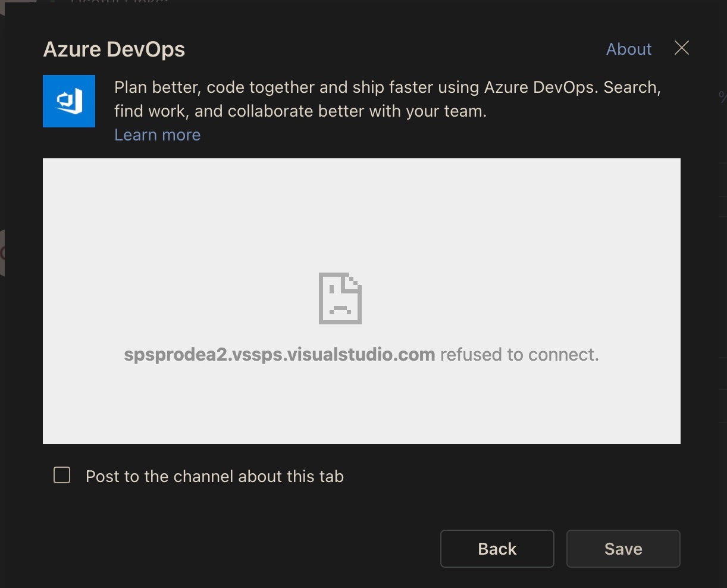Open the Learn more link
Viewport: 727px width, 588px height.
click(x=157, y=135)
